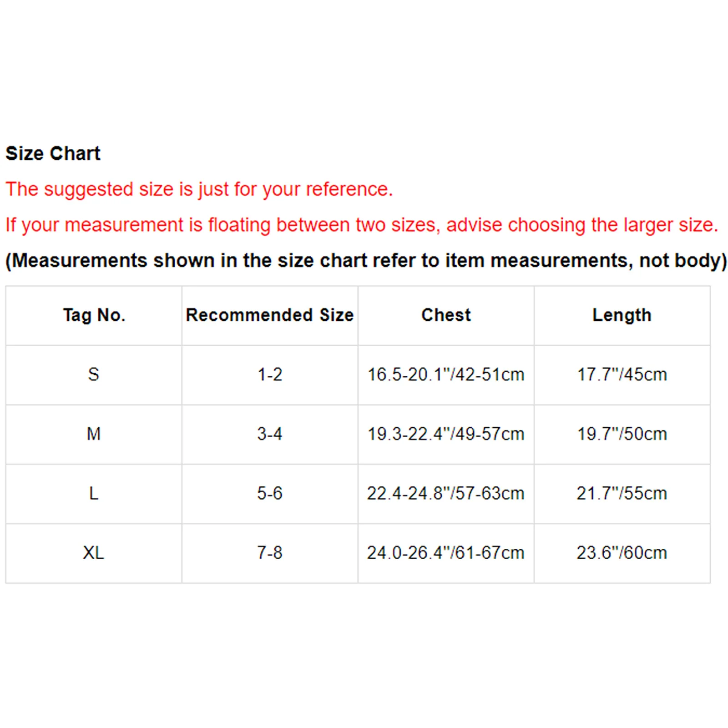Click chest value 19.3-22.4"/49-57cm
The height and width of the screenshot is (728, 728).
pyautogui.click(x=446, y=434)
